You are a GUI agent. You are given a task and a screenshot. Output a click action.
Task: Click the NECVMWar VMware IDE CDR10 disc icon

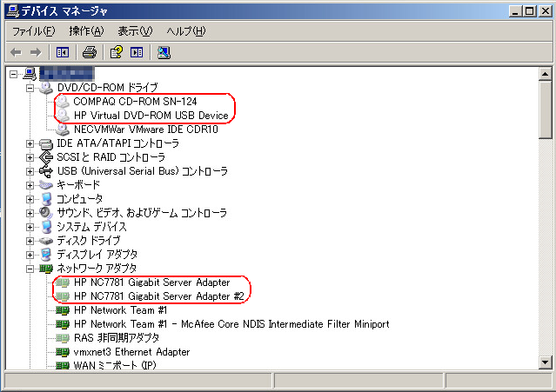click(63, 130)
